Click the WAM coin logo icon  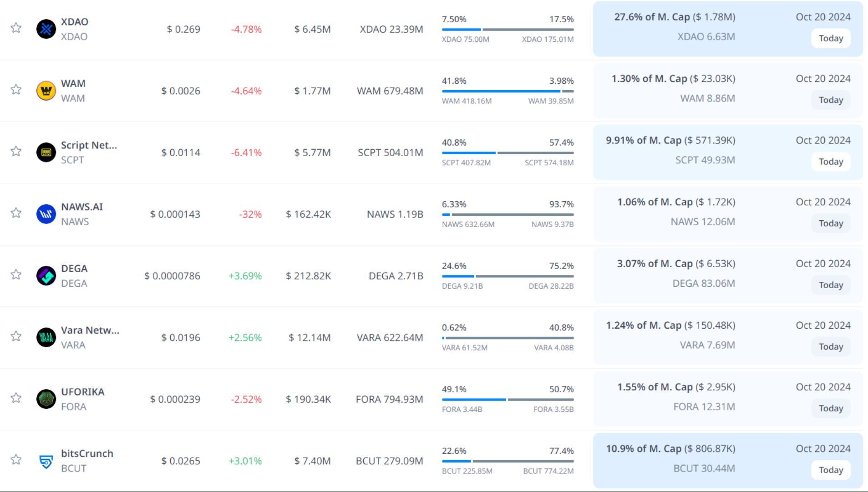pyautogui.click(x=46, y=91)
